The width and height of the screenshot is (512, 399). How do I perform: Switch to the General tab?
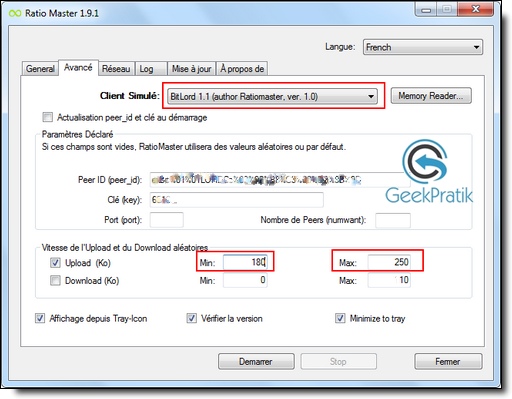[x=40, y=69]
